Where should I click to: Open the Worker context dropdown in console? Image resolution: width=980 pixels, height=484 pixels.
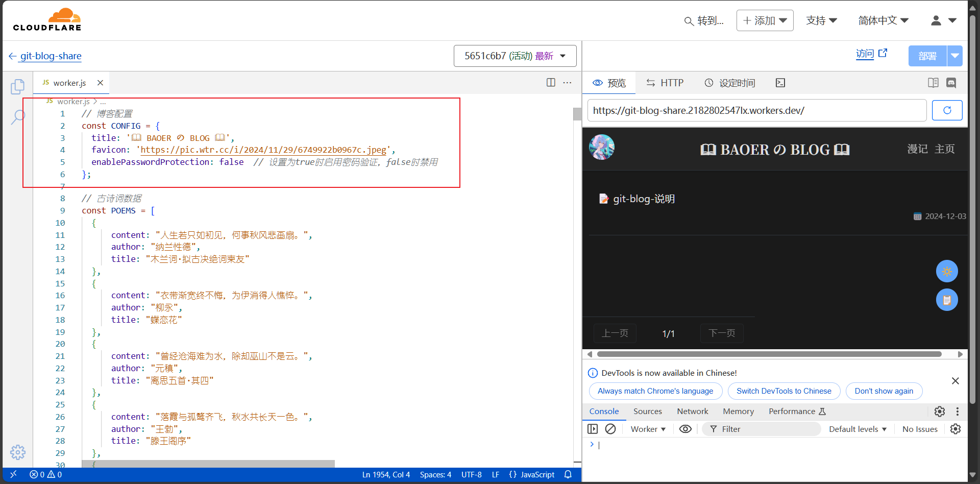(648, 429)
